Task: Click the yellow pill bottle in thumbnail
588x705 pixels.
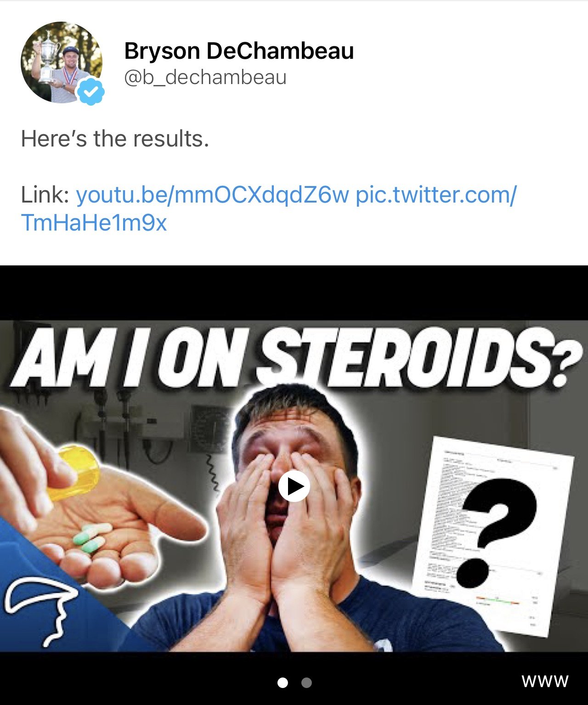Action: [73, 473]
